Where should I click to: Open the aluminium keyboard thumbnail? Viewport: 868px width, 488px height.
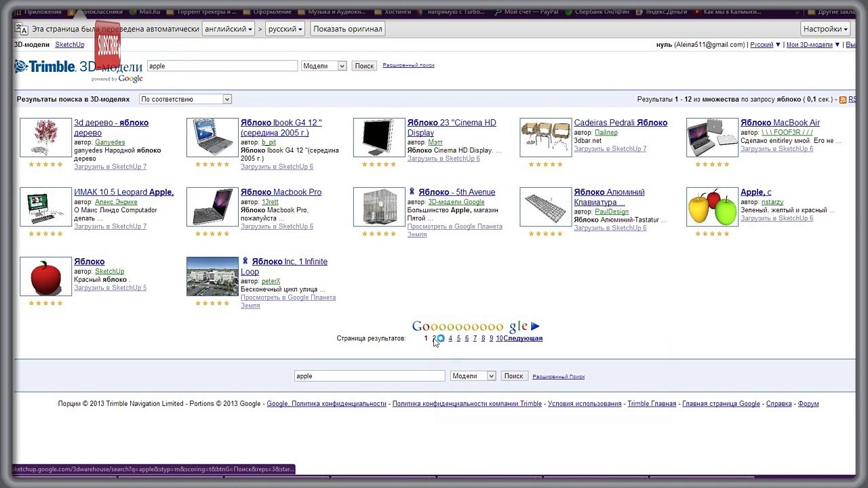pos(546,207)
